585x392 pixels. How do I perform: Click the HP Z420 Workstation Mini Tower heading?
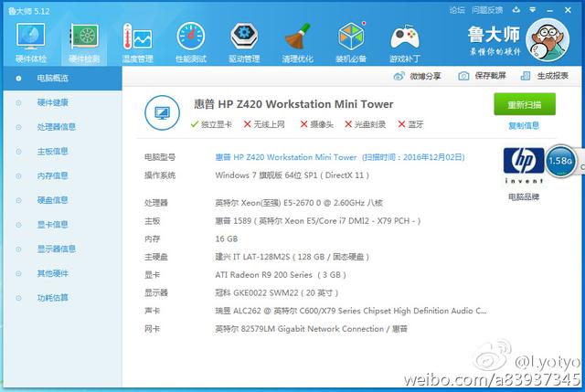tap(293, 104)
